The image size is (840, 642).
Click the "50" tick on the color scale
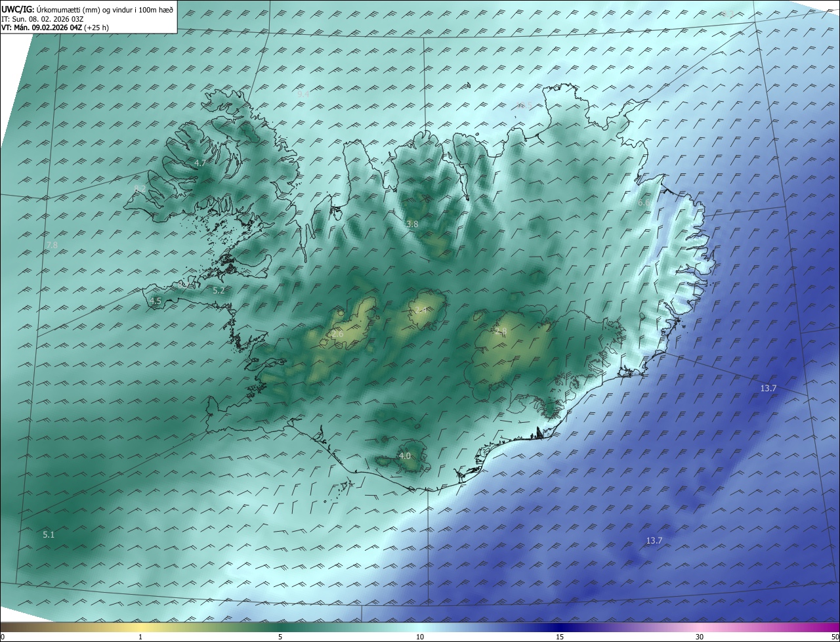click(x=835, y=637)
